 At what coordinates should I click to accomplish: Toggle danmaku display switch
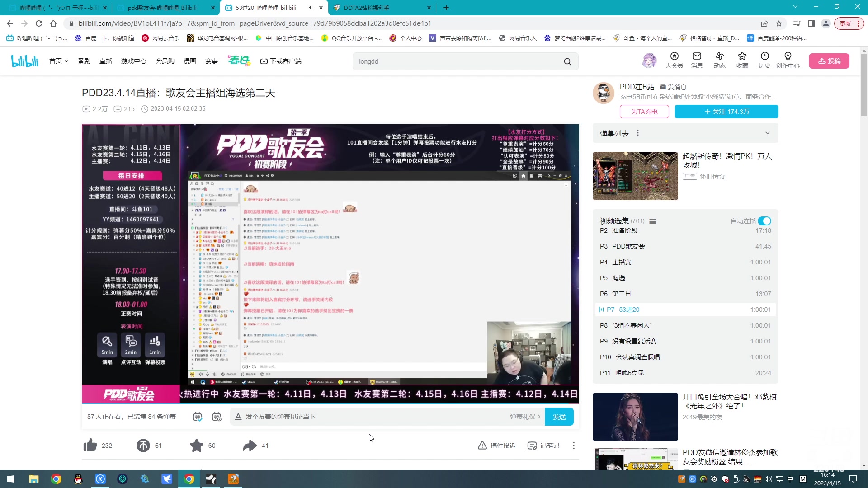pos(198,417)
